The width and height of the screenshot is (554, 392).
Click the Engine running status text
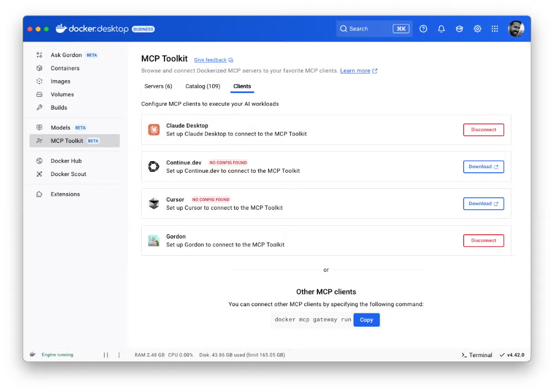click(57, 354)
